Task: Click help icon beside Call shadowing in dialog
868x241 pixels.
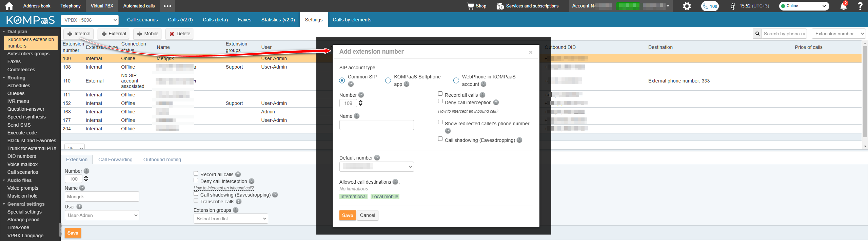Action: tap(519, 140)
